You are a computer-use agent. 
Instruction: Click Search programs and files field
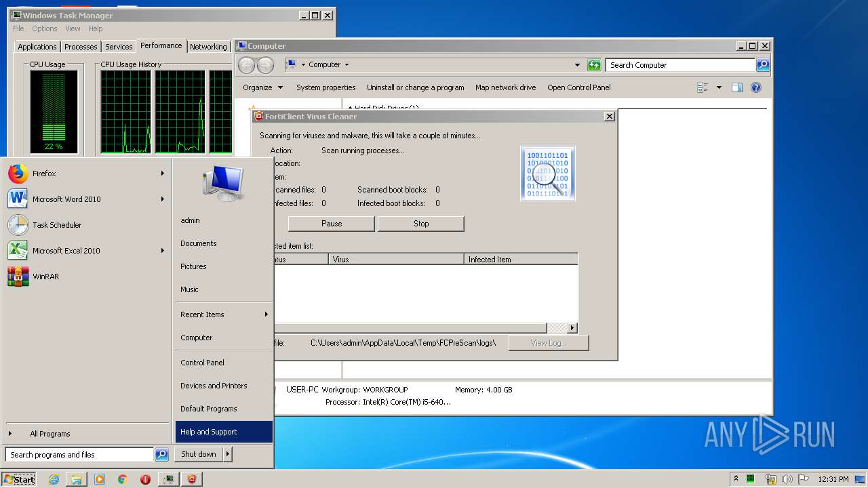80,455
